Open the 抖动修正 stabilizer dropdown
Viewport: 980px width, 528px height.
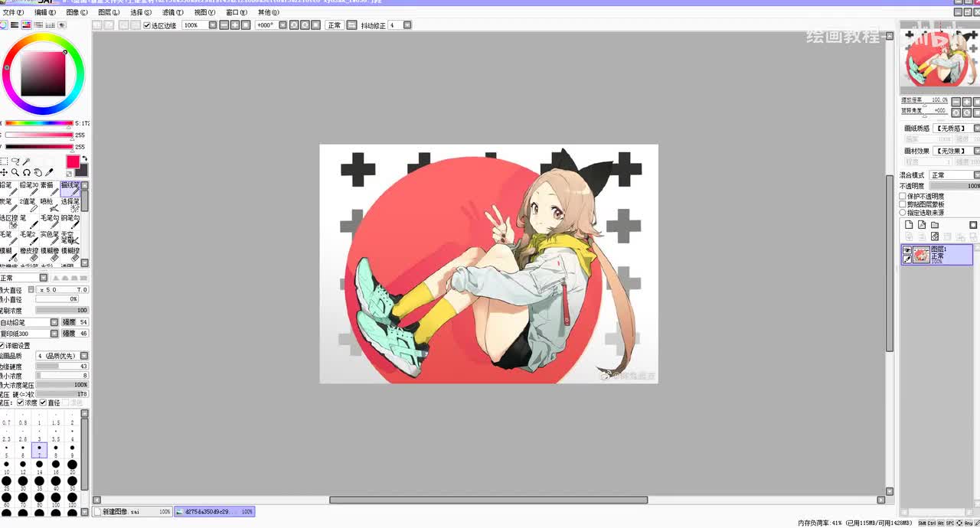click(407, 25)
